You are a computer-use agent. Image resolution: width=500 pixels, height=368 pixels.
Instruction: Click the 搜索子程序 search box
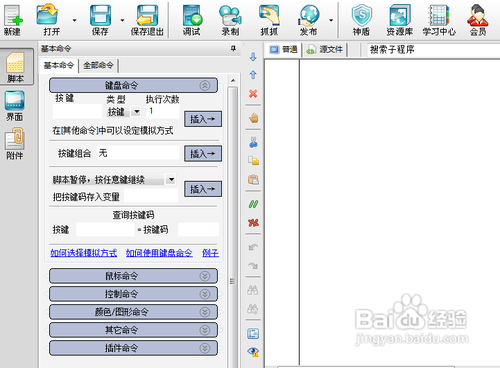pos(433,50)
